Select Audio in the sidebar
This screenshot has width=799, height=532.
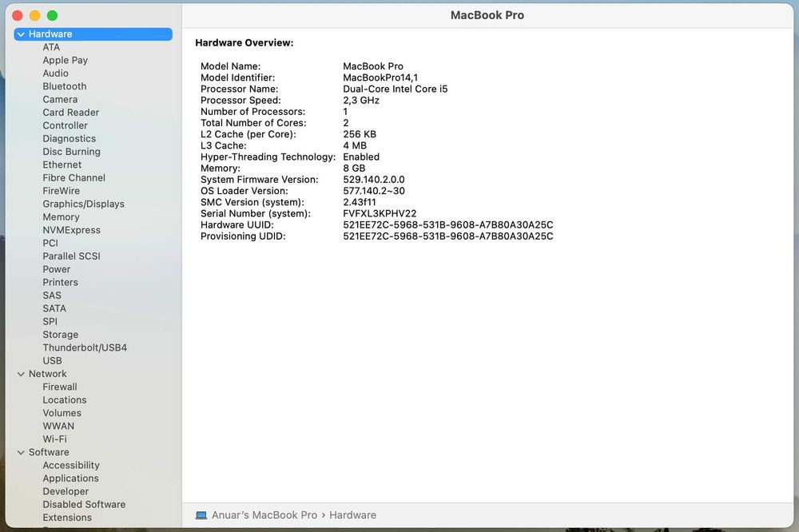(55, 73)
